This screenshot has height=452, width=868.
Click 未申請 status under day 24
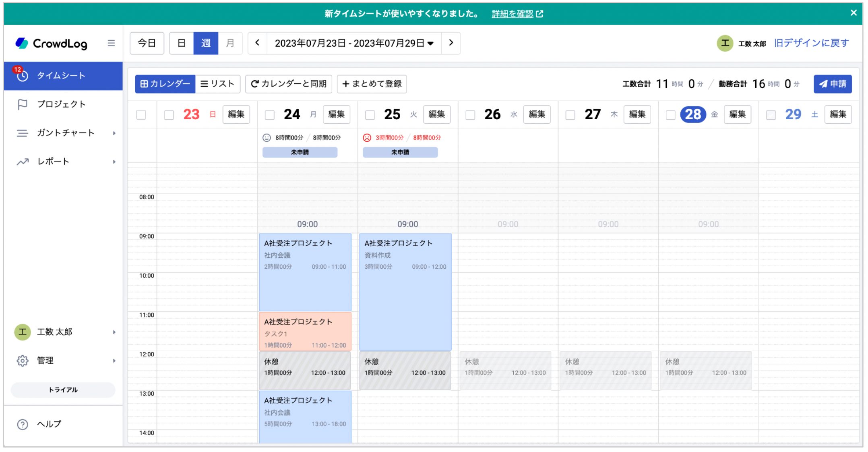pyautogui.click(x=300, y=152)
